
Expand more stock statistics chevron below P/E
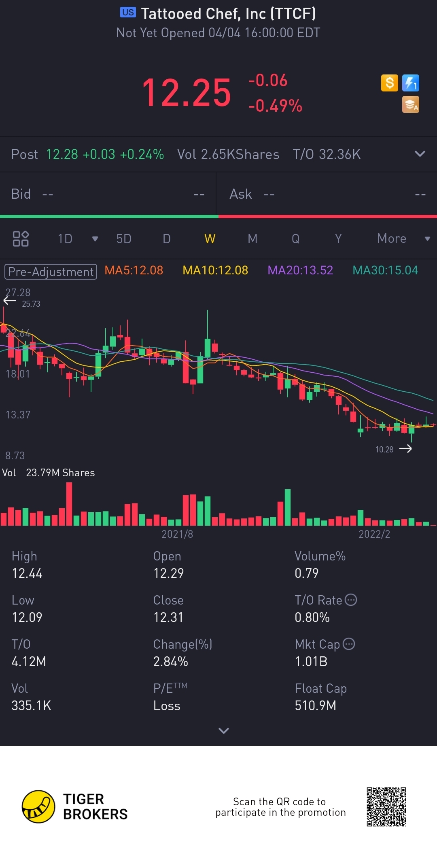pos(224,730)
